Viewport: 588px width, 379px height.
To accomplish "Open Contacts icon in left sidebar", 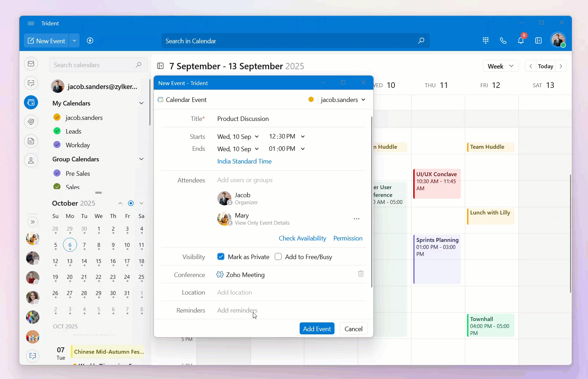I will point(31,160).
